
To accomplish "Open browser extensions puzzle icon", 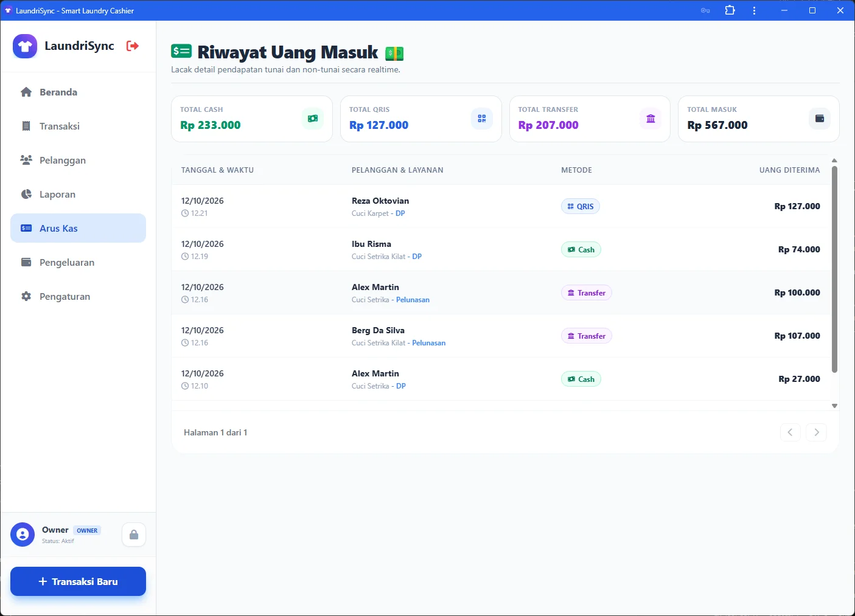I will pyautogui.click(x=730, y=10).
